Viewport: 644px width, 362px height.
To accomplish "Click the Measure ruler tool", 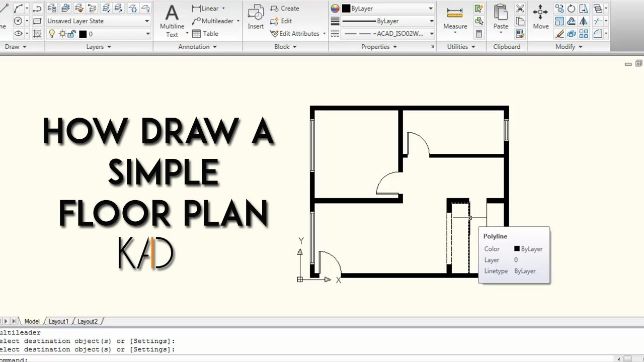I will 455,19.
